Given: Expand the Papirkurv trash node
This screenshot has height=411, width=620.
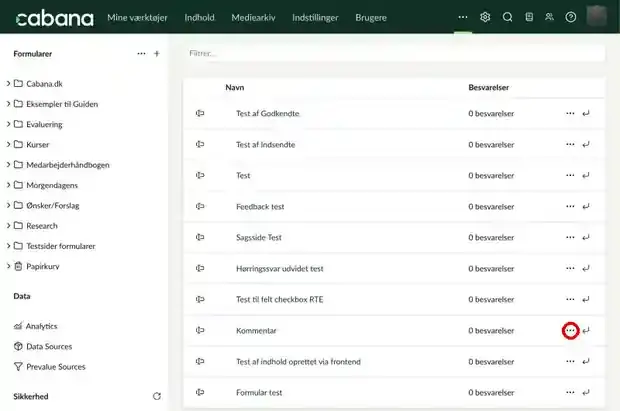Looking at the screenshot, I should (8, 266).
